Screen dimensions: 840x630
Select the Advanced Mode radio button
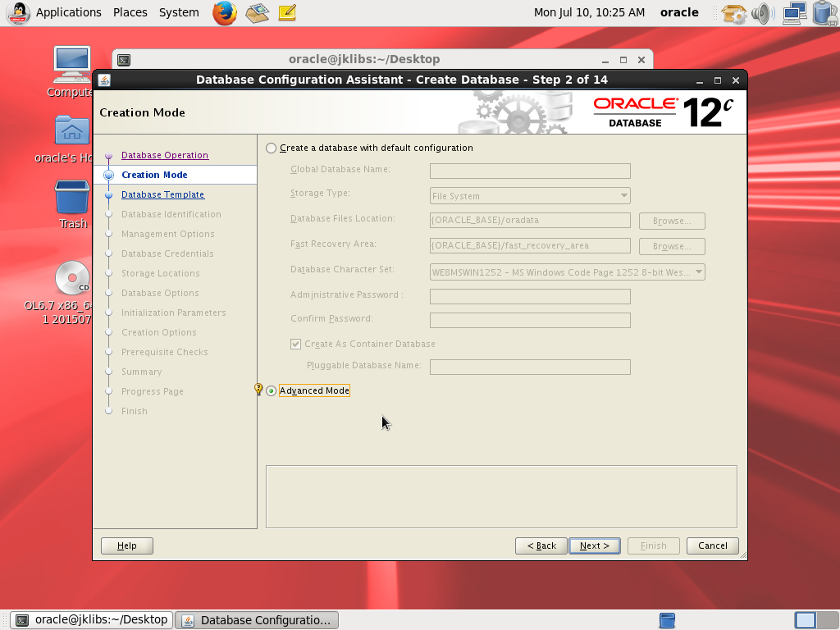coord(272,391)
